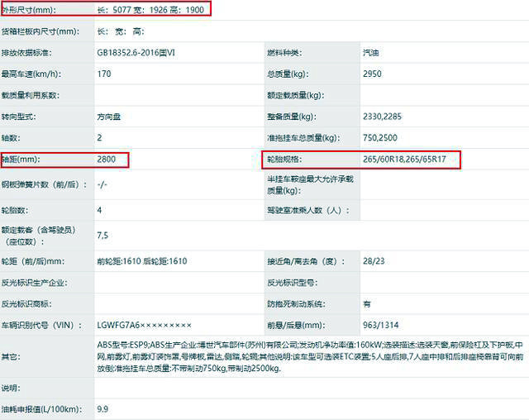Click the dimensions value 长:5077 宽:1926 高:1900
Screen dimensions: 529x420
point(150,10)
